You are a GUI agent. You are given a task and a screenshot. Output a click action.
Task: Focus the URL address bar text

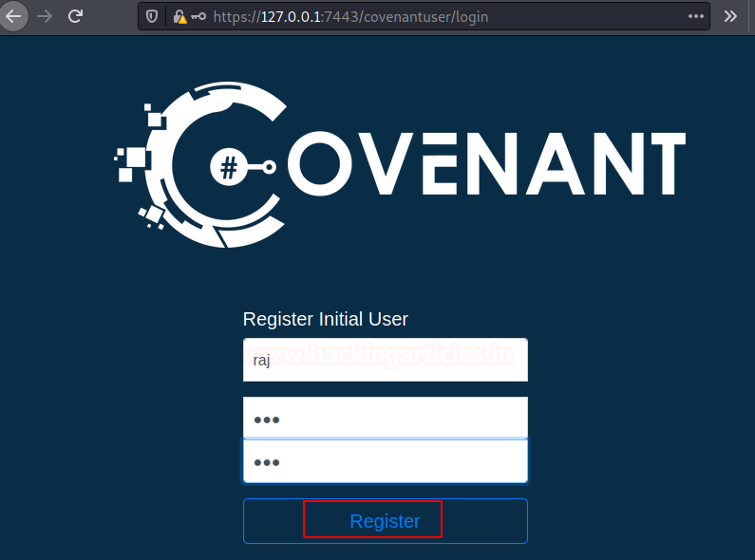click(x=350, y=17)
